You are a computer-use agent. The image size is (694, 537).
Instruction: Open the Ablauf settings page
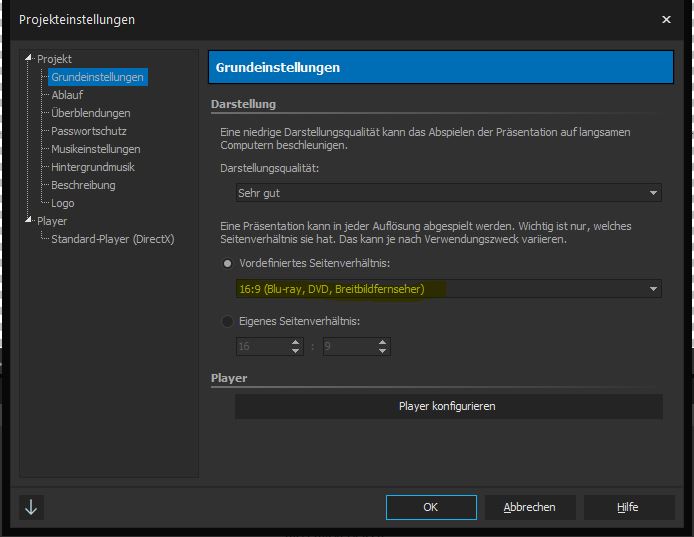(x=68, y=95)
